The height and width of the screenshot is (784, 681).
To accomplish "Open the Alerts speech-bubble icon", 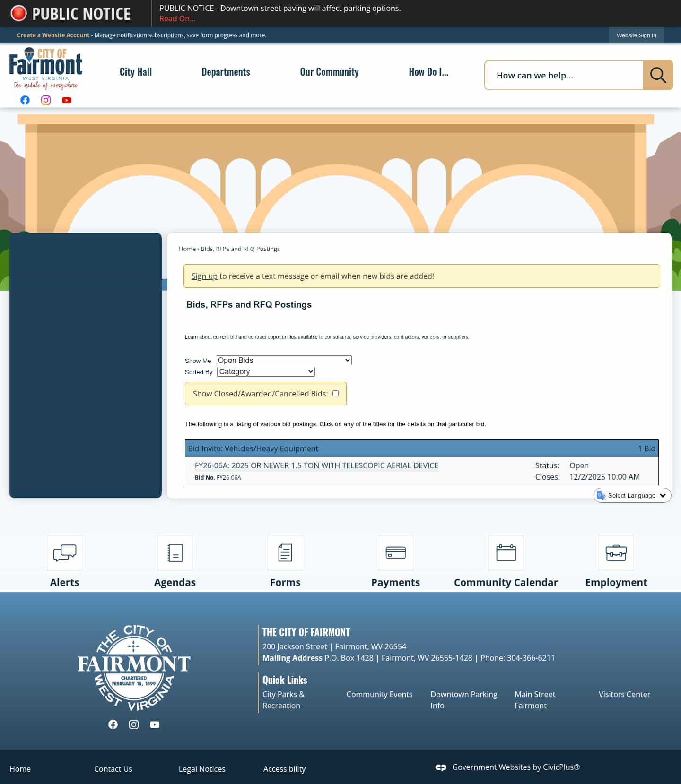I will (65, 553).
